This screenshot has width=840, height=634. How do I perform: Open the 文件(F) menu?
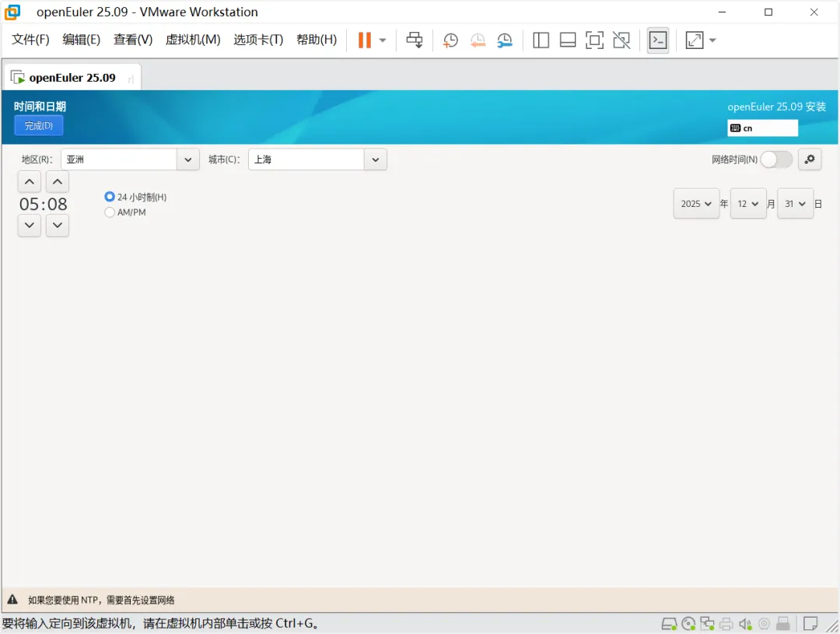pos(30,40)
